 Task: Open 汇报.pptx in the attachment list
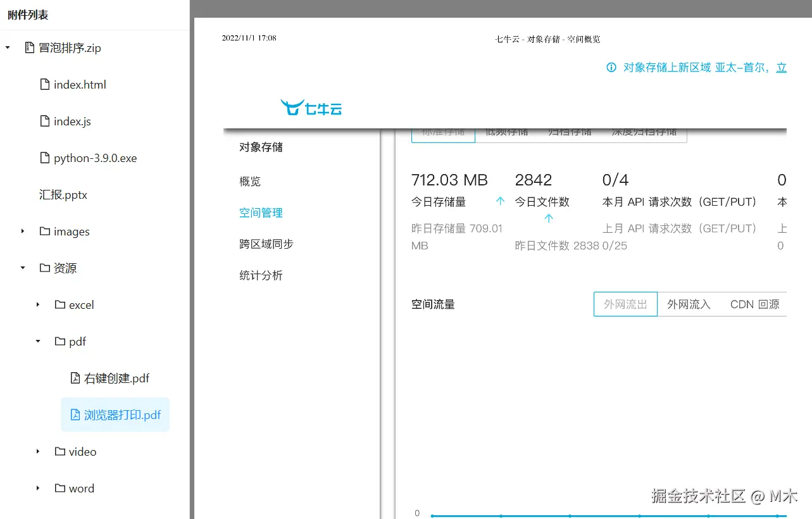click(63, 195)
